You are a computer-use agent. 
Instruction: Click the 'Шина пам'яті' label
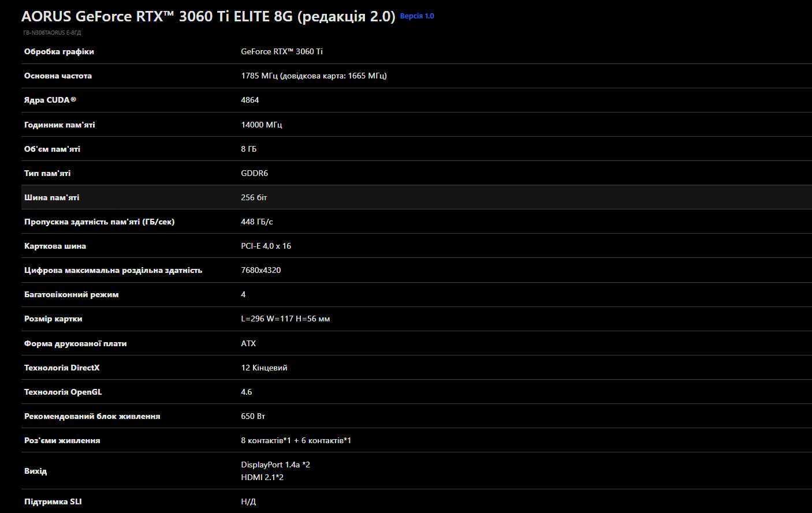click(52, 197)
